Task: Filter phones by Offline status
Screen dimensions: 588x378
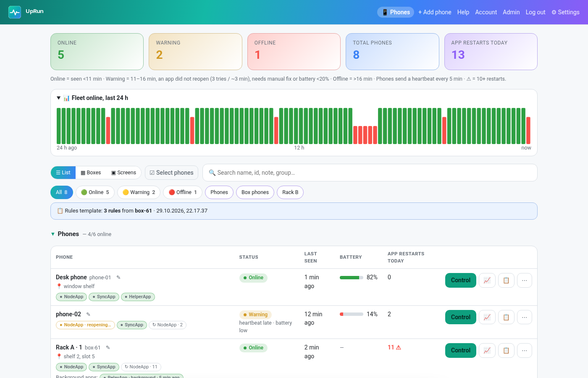Action: [183, 192]
